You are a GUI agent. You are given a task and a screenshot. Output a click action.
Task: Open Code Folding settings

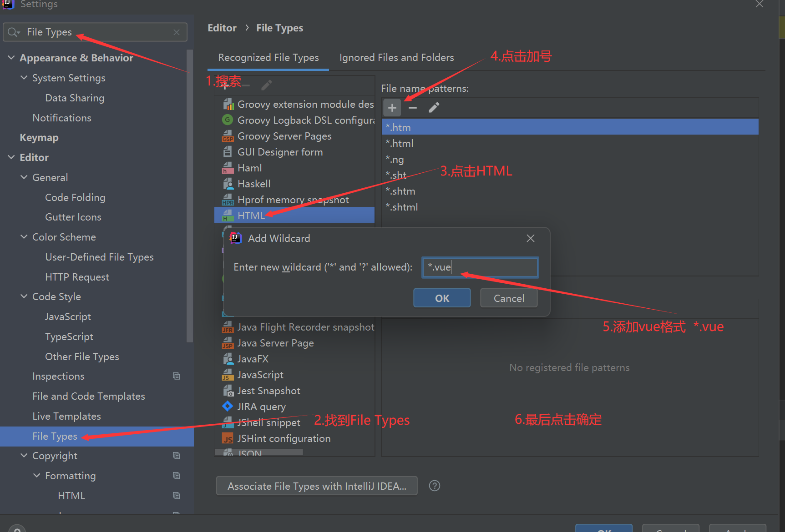coord(75,197)
